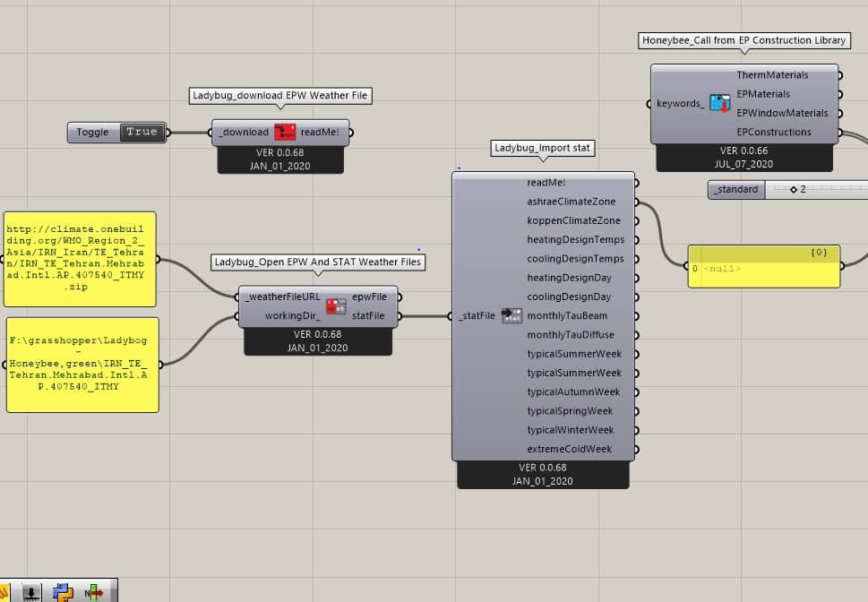Click the "extremeColdWeek" output text
The image size is (868, 602).
569,449
